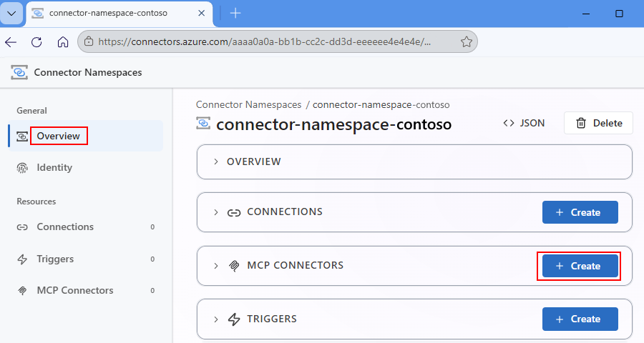644x343 pixels.
Task: Expand the CONNECTIONS section chevron
Action: 215,212
